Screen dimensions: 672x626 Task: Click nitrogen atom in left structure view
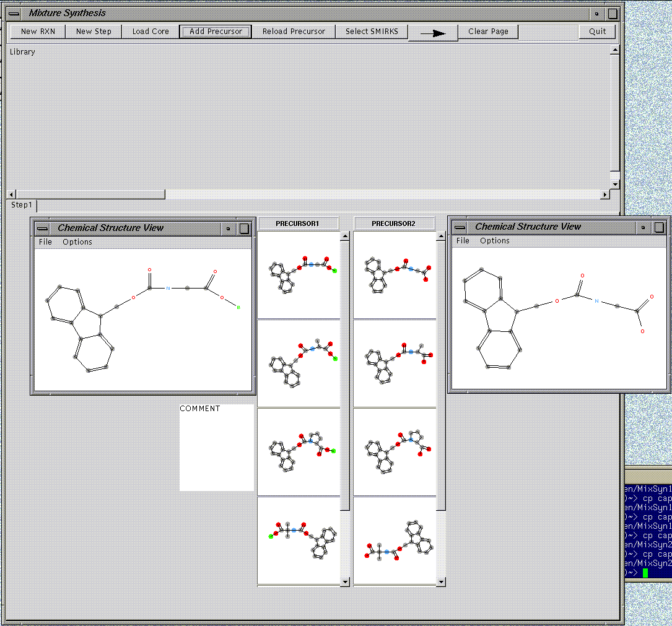click(x=168, y=289)
